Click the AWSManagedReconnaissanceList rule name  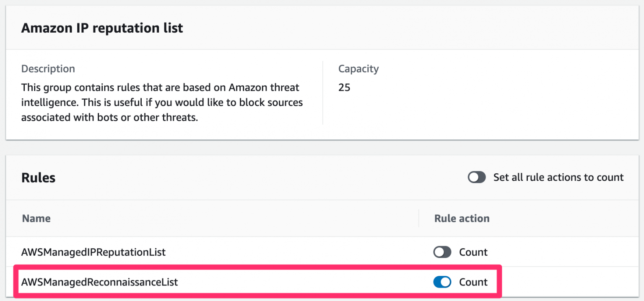pos(100,282)
